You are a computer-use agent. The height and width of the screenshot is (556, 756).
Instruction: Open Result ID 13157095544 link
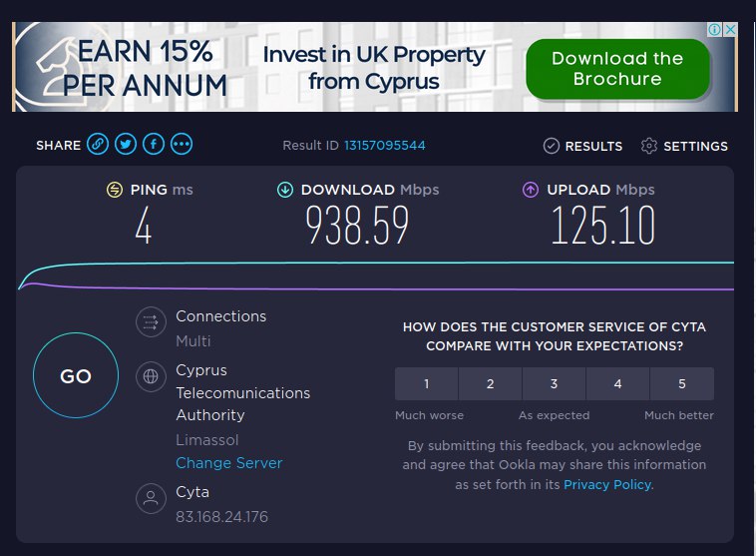385,146
